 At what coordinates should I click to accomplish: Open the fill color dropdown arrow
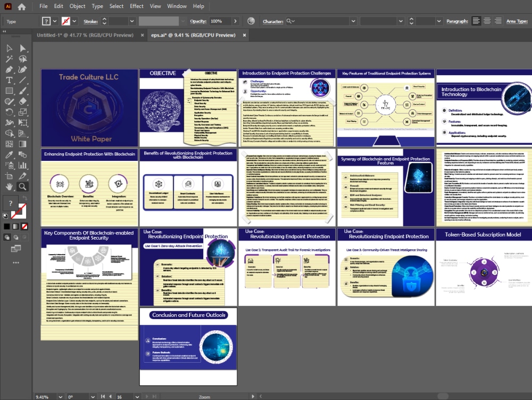click(x=55, y=21)
